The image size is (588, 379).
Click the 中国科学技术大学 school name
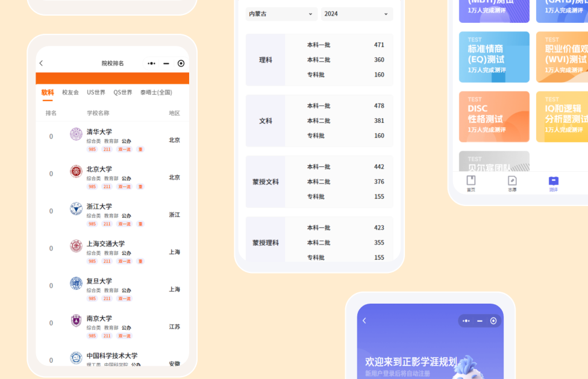(x=112, y=356)
